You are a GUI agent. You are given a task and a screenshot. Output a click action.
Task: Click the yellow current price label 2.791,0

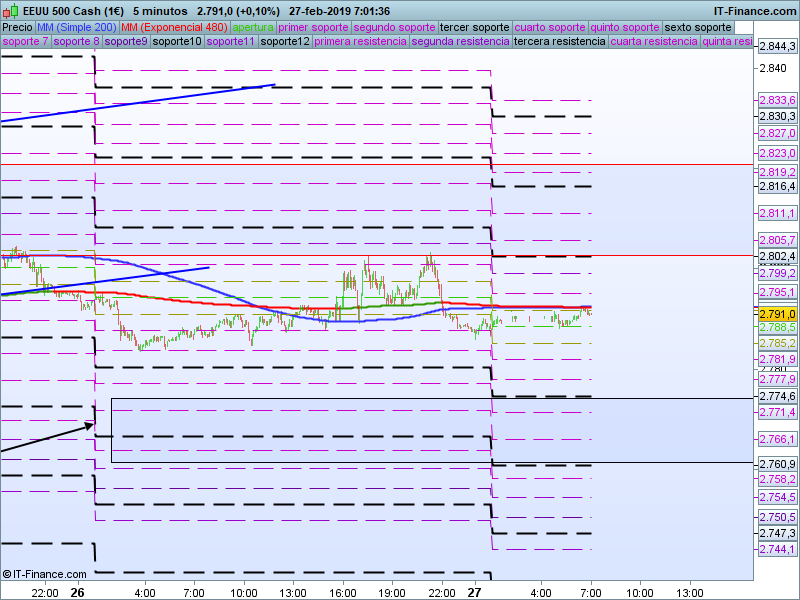pos(776,314)
